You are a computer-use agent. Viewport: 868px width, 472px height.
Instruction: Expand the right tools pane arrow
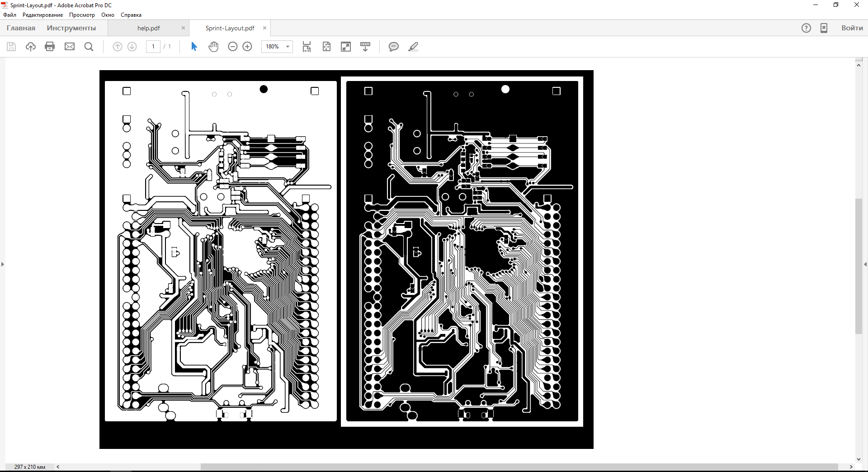coord(865,264)
